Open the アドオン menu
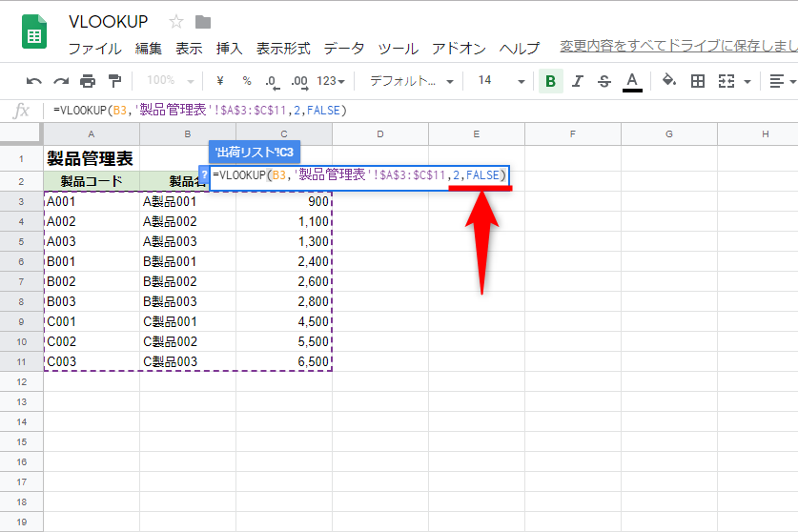This screenshot has width=798, height=532. [x=459, y=49]
